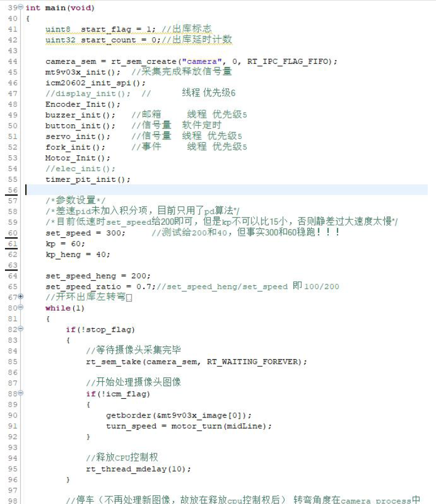
Task: Click the 'while(1)' keyword line
Action: click(x=64, y=308)
